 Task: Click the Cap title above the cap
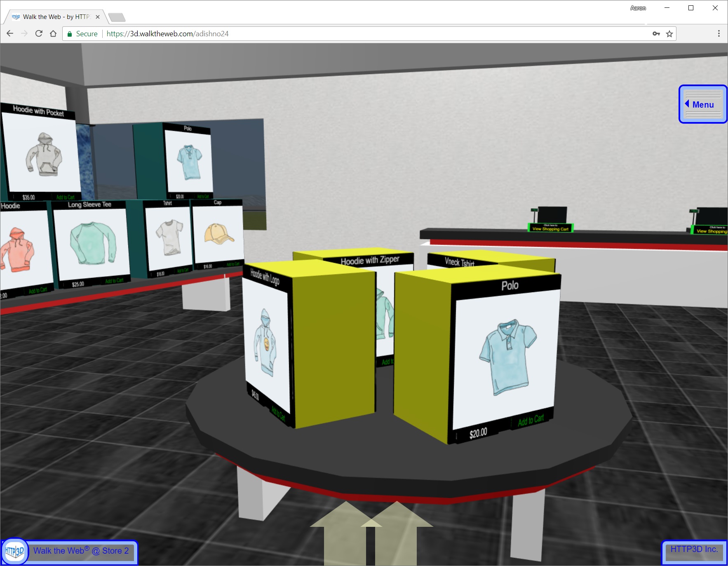point(218,202)
